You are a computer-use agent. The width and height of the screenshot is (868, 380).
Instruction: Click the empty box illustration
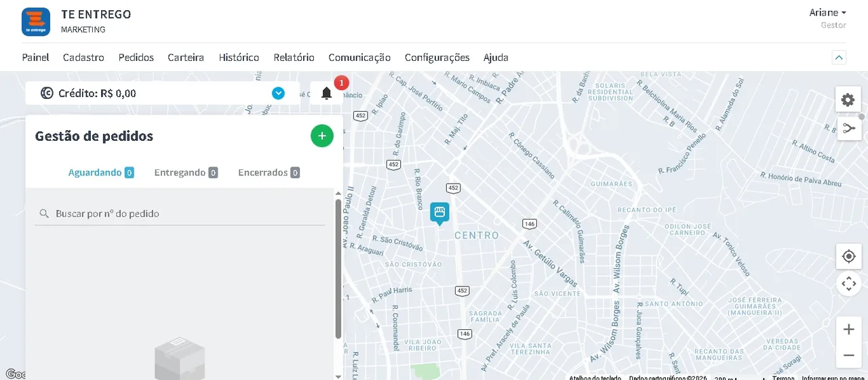[180, 358]
